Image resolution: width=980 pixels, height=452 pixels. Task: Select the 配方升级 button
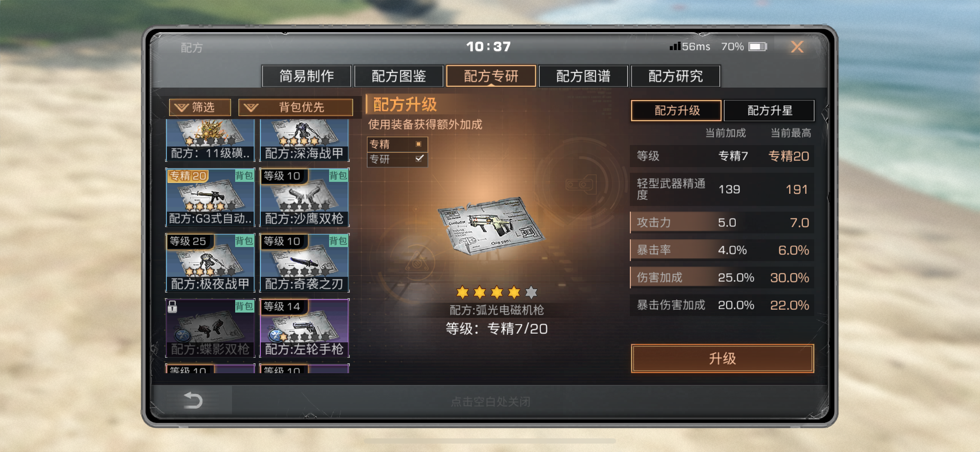[x=676, y=111]
